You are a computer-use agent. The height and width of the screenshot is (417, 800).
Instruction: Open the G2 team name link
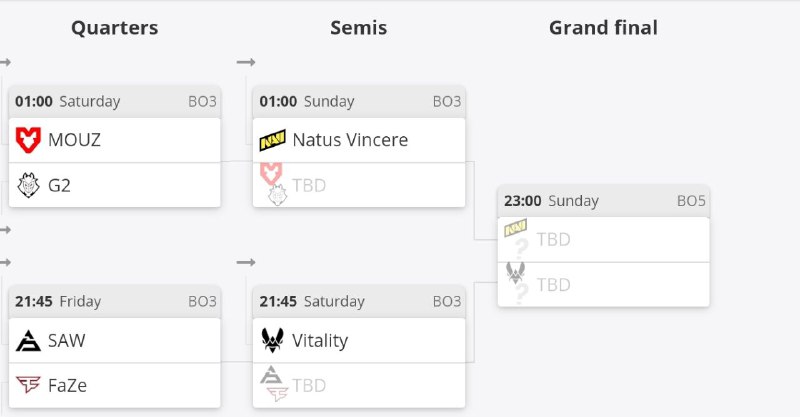point(59,185)
